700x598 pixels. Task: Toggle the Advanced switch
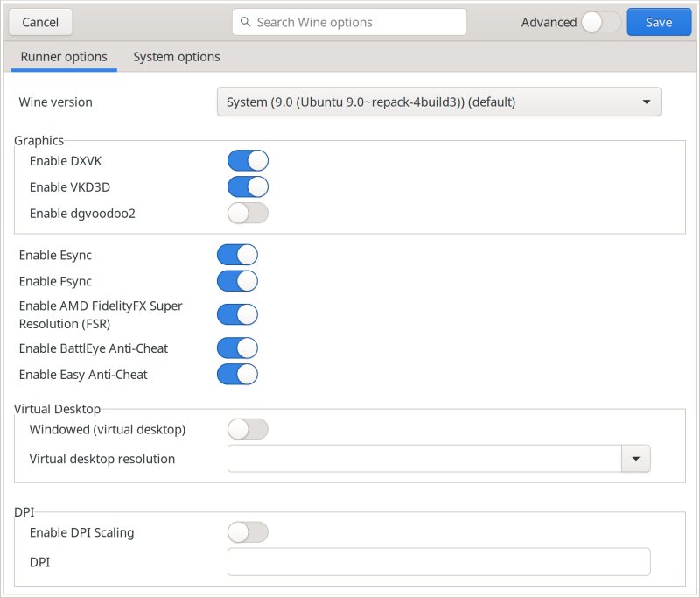601,22
